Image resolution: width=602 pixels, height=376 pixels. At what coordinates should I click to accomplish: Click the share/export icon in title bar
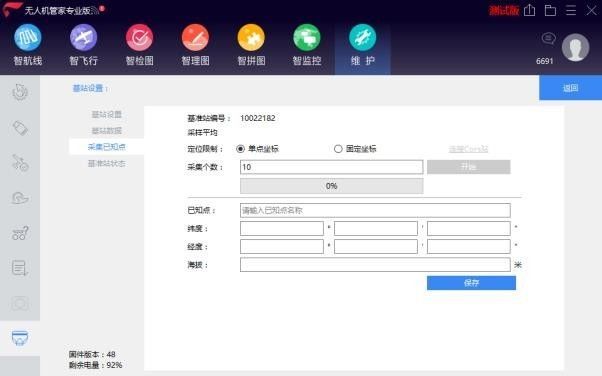[529, 10]
